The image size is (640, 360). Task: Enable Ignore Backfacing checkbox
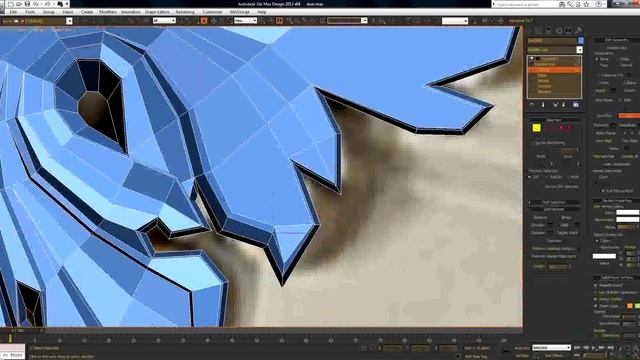pyautogui.click(x=533, y=143)
